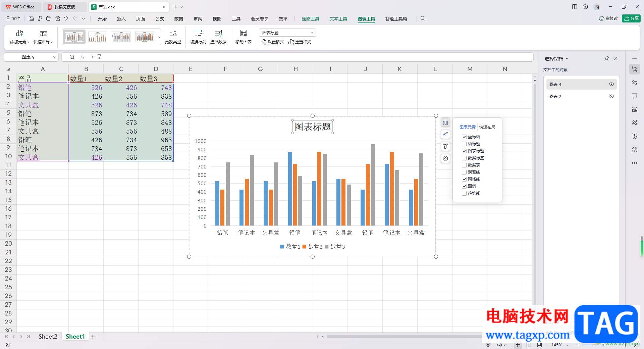Toggle the 图表标题 checkbox
Image resolution: width=644 pixels, height=349 pixels.
click(464, 151)
